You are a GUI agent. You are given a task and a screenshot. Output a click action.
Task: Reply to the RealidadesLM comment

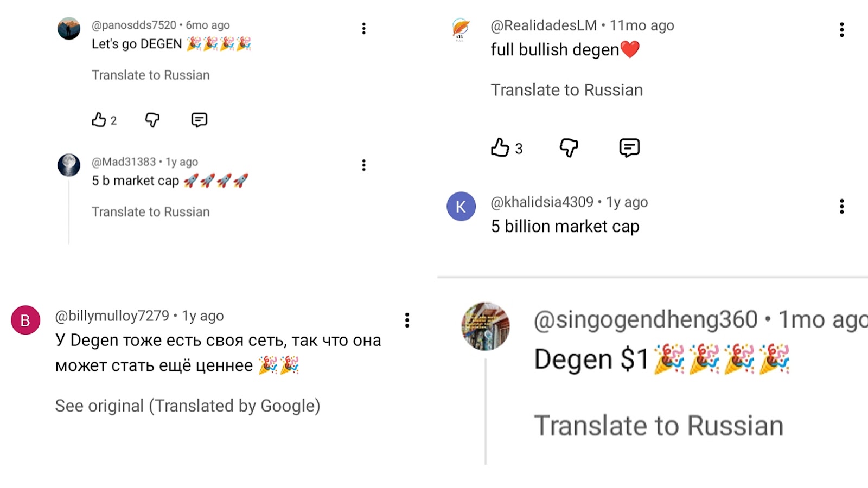pos(629,147)
